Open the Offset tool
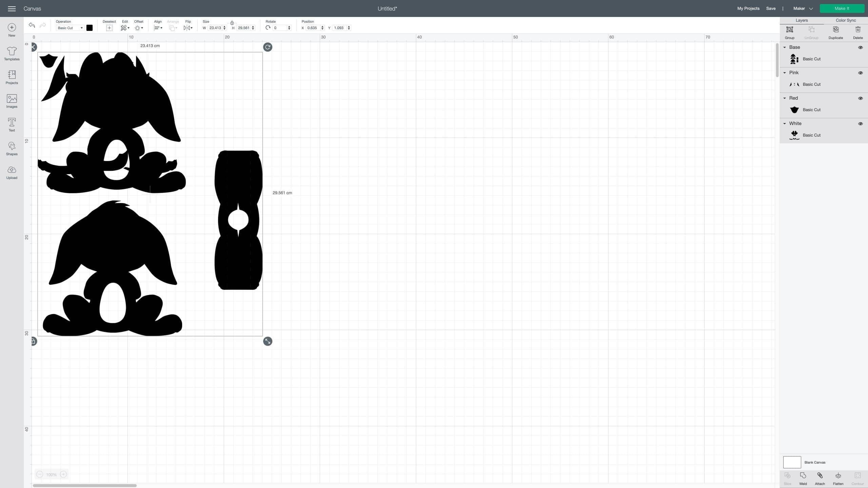Image resolution: width=868 pixels, height=488 pixels. [139, 28]
